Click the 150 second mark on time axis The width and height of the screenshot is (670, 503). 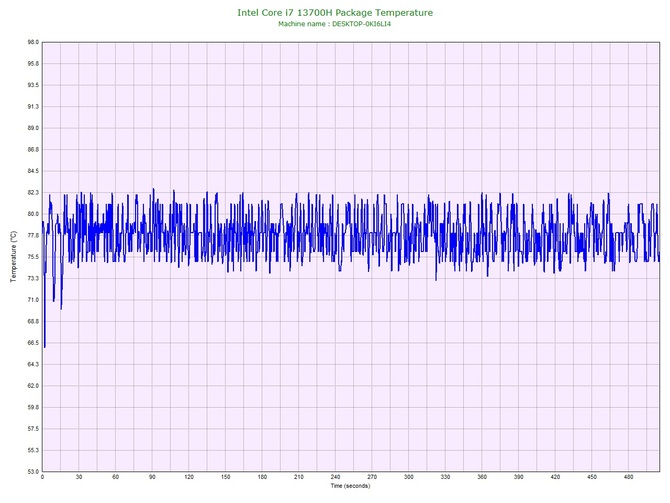[226, 477]
